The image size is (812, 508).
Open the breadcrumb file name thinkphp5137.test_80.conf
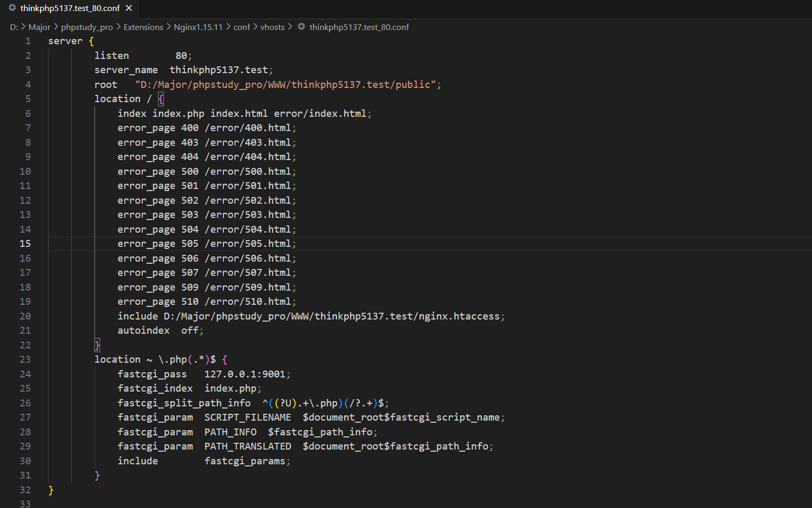click(359, 27)
